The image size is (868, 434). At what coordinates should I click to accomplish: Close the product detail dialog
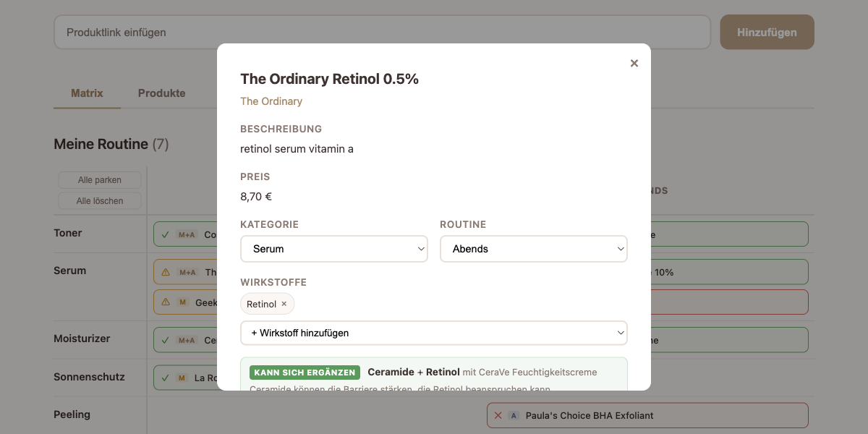(634, 64)
